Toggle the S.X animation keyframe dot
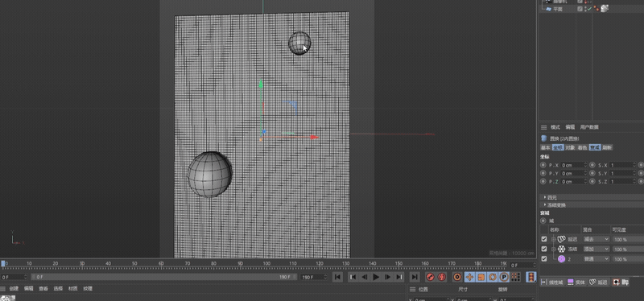Viewport: 644px width, 301px height. coord(592,165)
